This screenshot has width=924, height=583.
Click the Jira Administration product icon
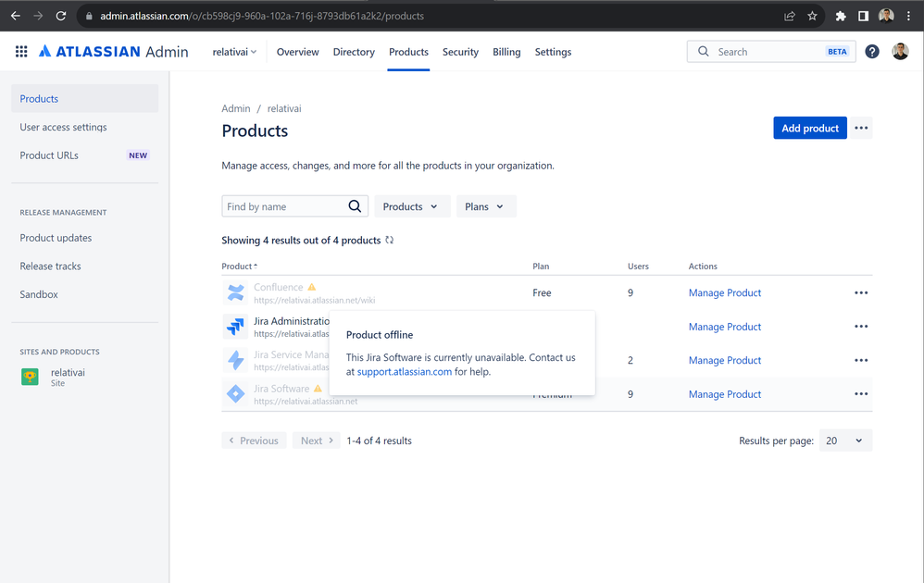(x=236, y=327)
